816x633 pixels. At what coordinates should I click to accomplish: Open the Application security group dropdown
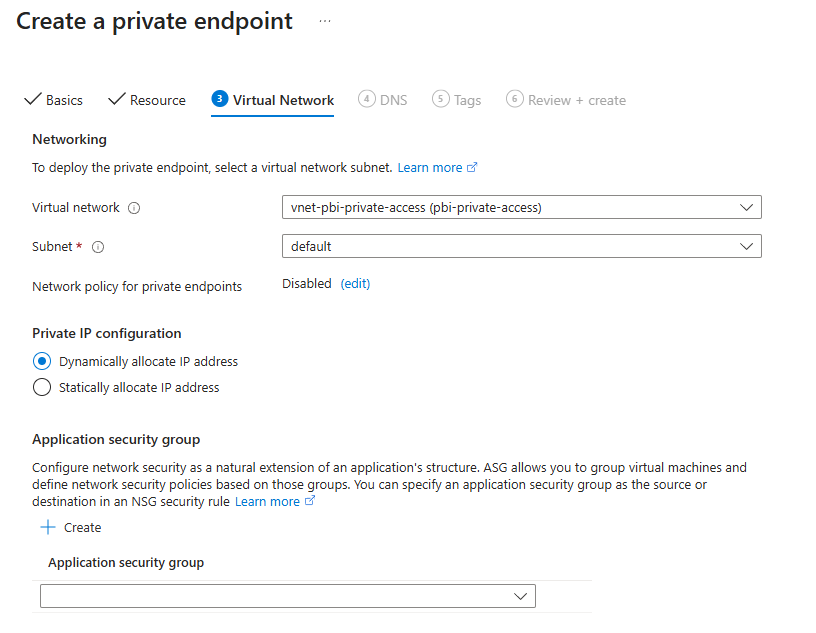click(x=288, y=596)
